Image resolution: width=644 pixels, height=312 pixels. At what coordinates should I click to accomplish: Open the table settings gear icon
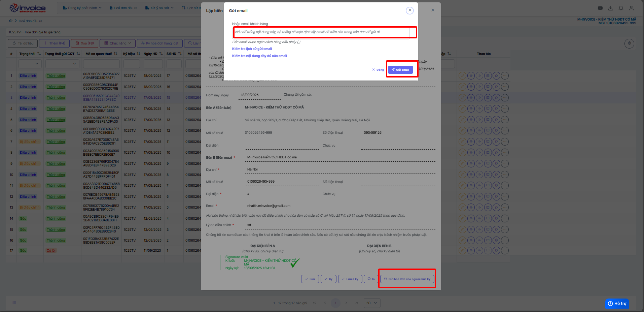(x=629, y=43)
